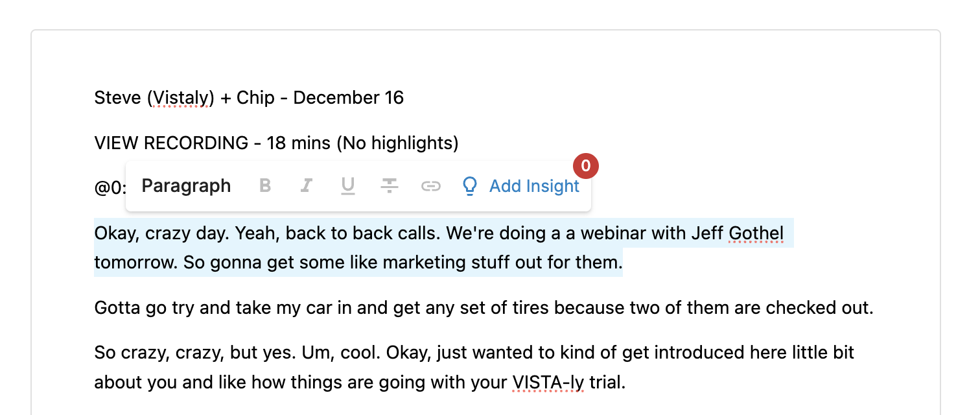Click the red insight count badge
The height and width of the screenshot is (415, 980).
(585, 167)
